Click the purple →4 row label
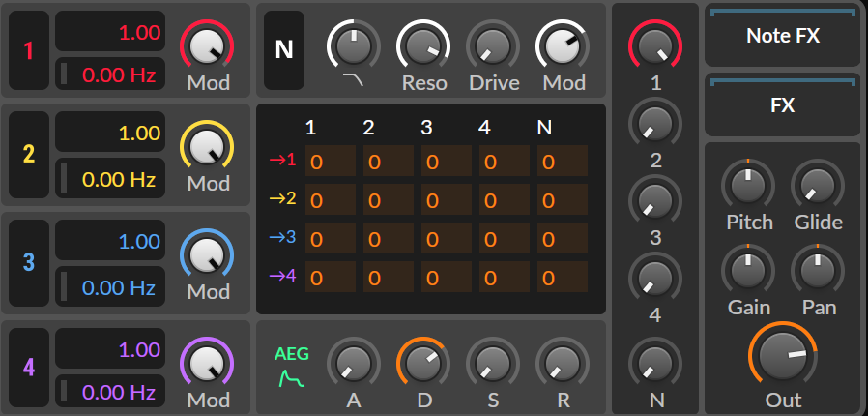Image resolution: width=868 pixels, height=416 pixels. point(283,277)
